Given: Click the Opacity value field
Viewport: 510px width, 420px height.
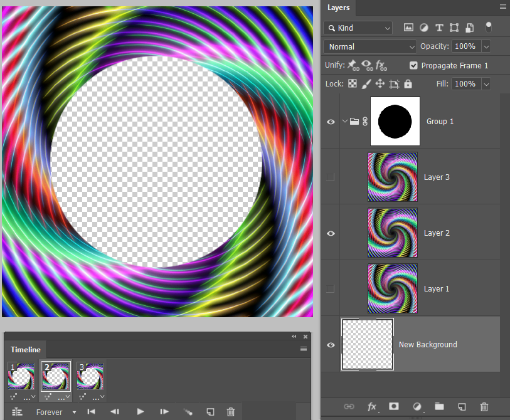Looking at the screenshot, I should coord(466,46).
